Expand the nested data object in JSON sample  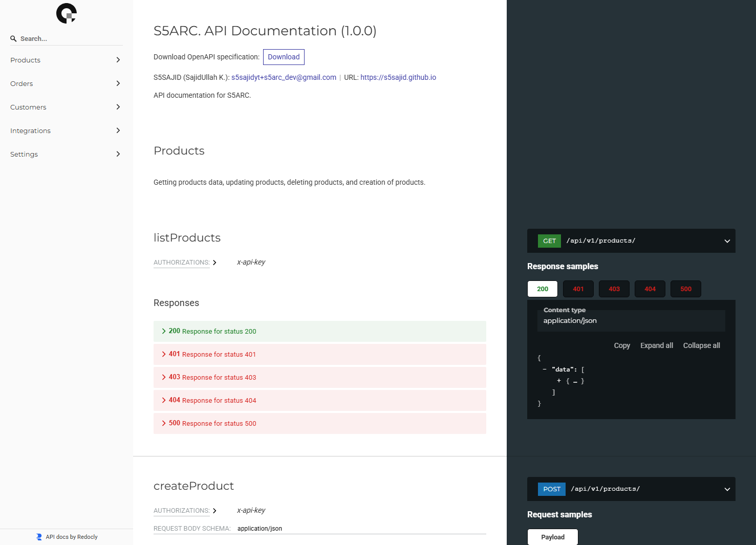tap(559, 381)
